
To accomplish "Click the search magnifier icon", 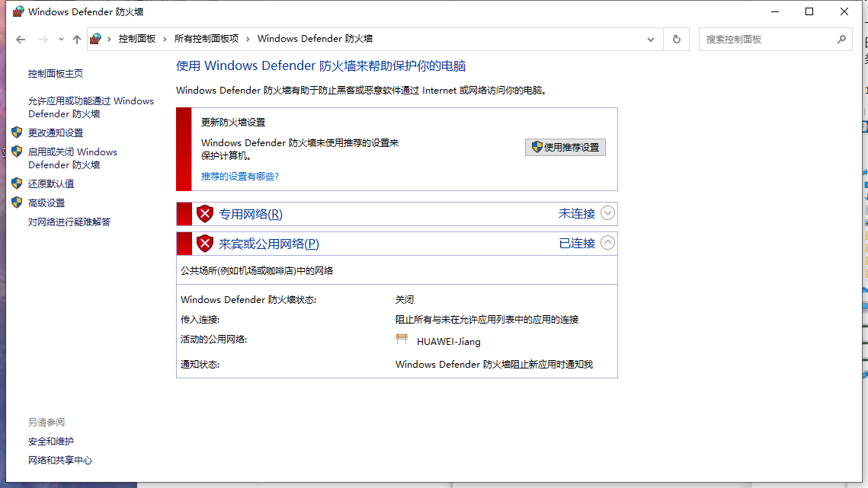I will (841, 39).
